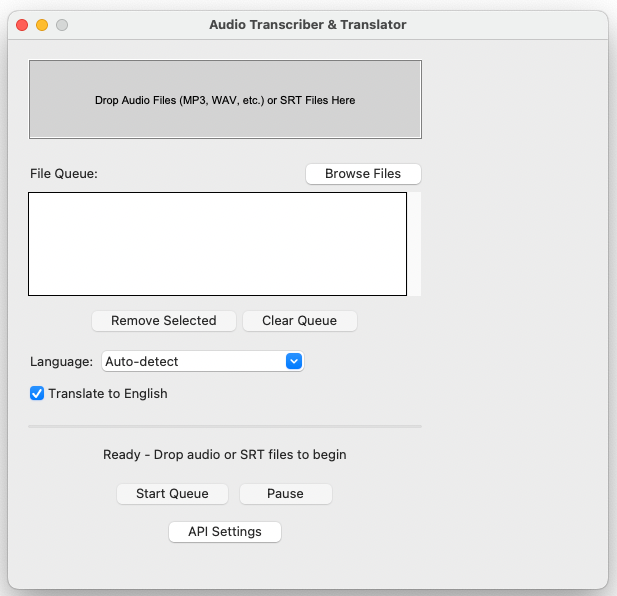Click the Drop Audio Files drop zone
Viewport: 617px width, 596px height.
[x=225, y=100]
